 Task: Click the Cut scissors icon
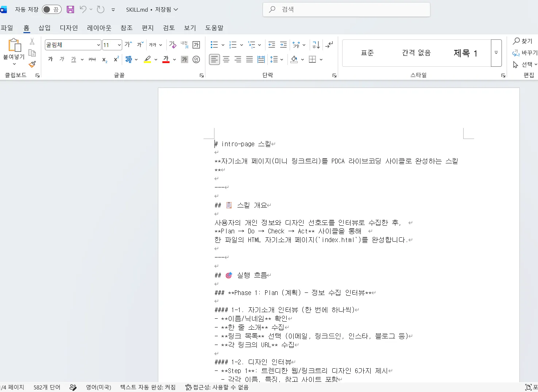[x=32, y=42]
